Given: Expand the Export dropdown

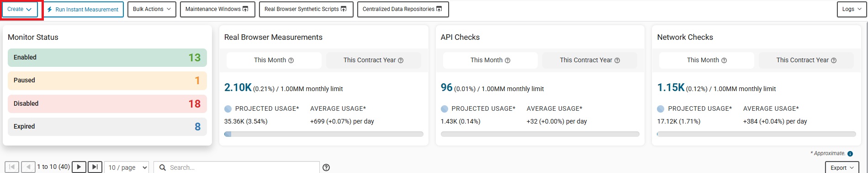Looking at the screenshot, I should [x=842, y=168].
